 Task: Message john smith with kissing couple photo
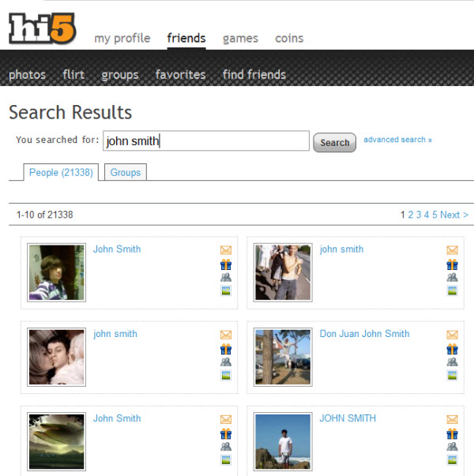click(x=226, y=335)
